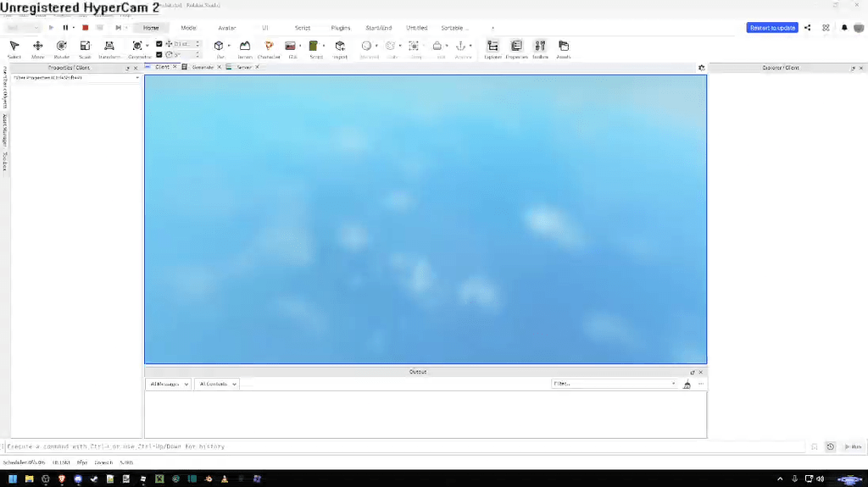Toggle the rotate snapping checkbox
The height and width of the screenshot is (487, 868).
pyautogui.click(x=159, y=55)
